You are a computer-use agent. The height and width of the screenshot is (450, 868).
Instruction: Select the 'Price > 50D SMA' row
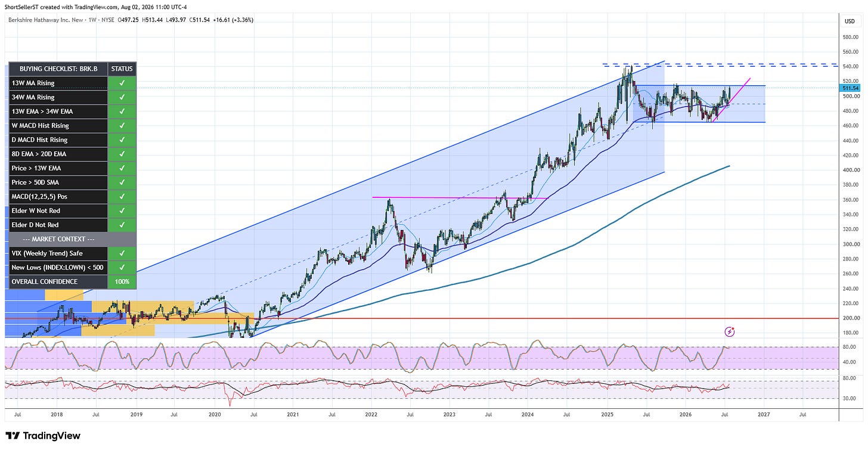[72, 182]
